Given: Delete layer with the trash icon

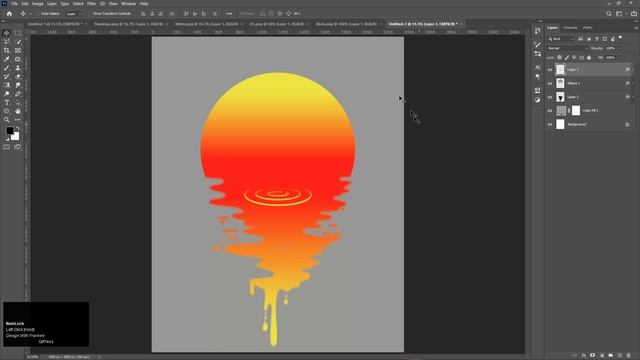Looking at the screenshot, I should 629,356.
